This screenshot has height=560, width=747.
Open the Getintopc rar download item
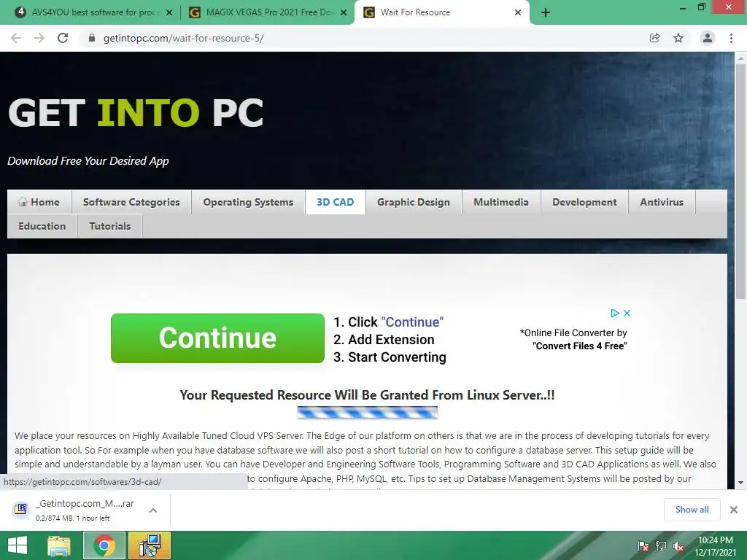tap(85, 510)
